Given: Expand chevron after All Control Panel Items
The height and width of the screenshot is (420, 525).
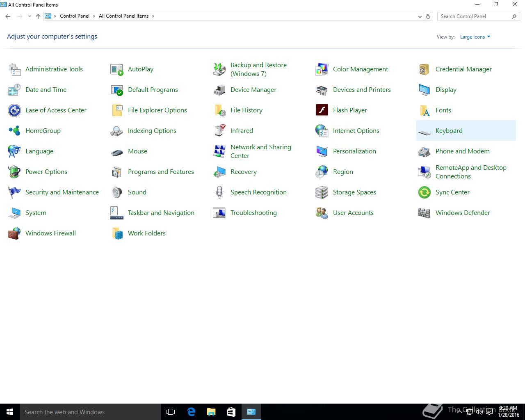Looking at the screenshot, I should pos(153,16).
